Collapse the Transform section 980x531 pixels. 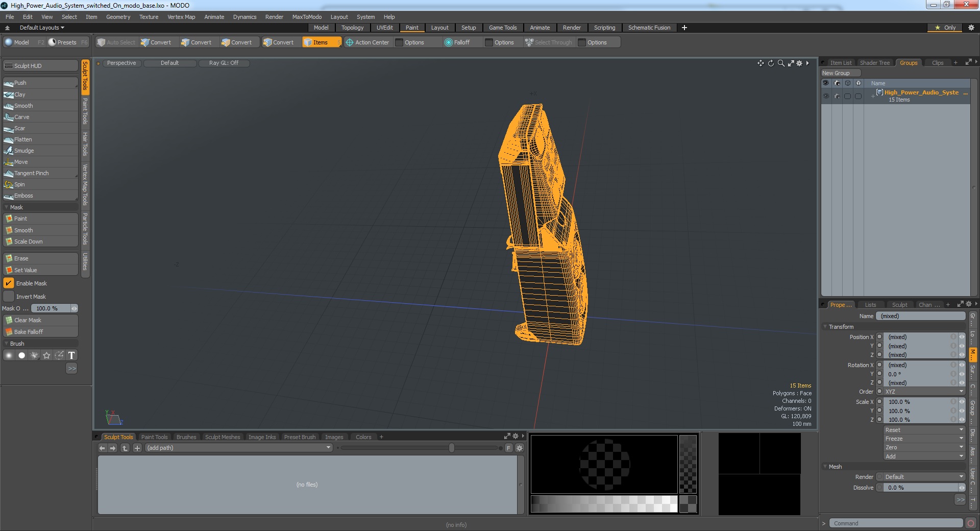[x=825, y=327]
